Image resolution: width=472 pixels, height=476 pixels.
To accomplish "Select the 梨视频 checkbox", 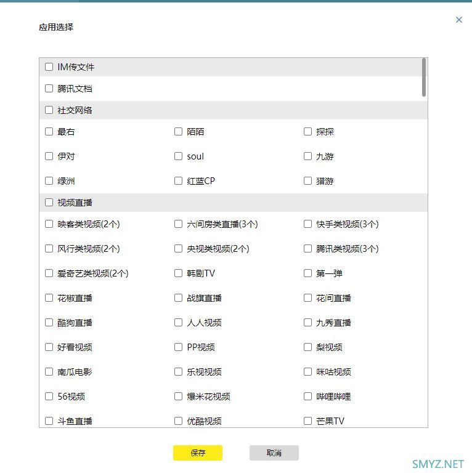I will [307, 347].
